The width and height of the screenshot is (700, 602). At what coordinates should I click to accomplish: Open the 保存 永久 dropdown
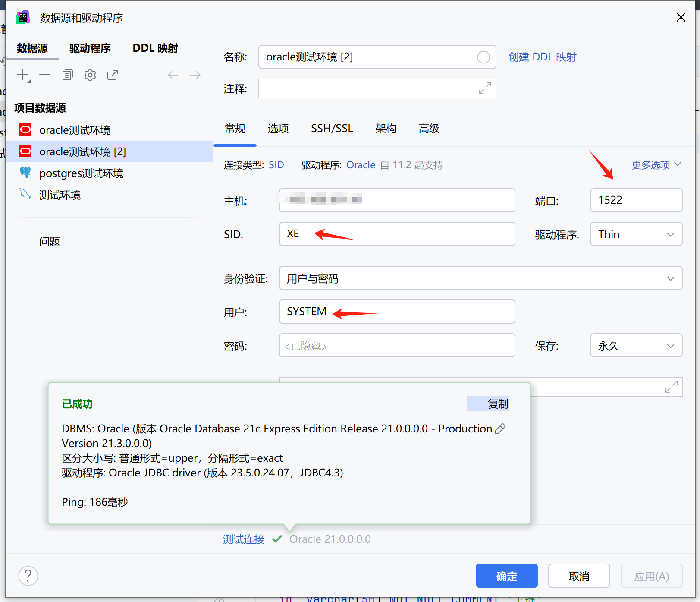pyautogui.click(x=636, y=345)
